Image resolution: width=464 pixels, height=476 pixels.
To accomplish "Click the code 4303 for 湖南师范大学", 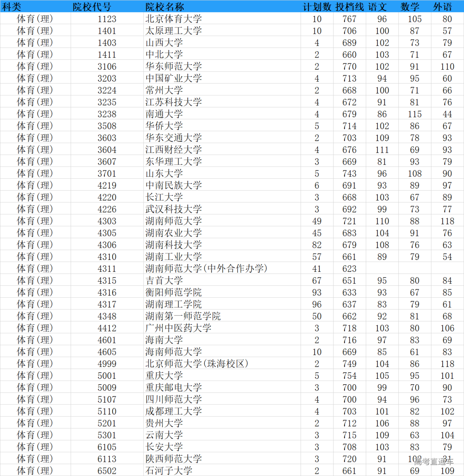I will (108, 221).
